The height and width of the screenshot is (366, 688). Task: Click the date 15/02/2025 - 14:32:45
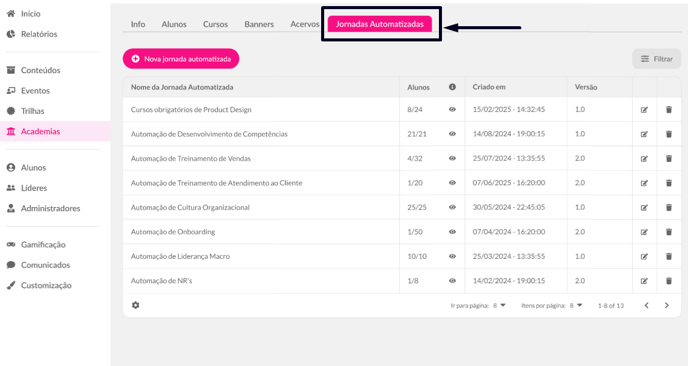509,109
